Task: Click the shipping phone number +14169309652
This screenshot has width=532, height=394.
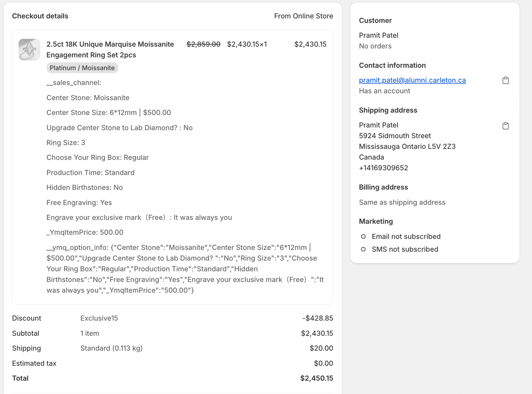Action: [384, 168]
